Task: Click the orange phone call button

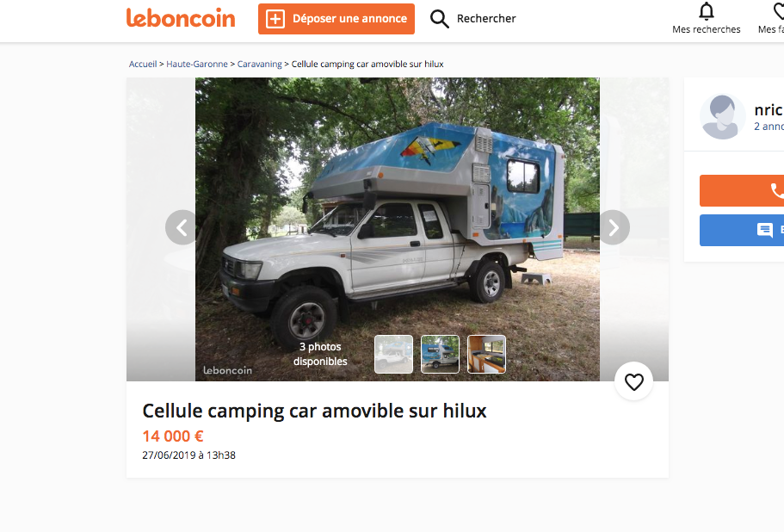Action: pyautogui.click(x=742, y=190)
